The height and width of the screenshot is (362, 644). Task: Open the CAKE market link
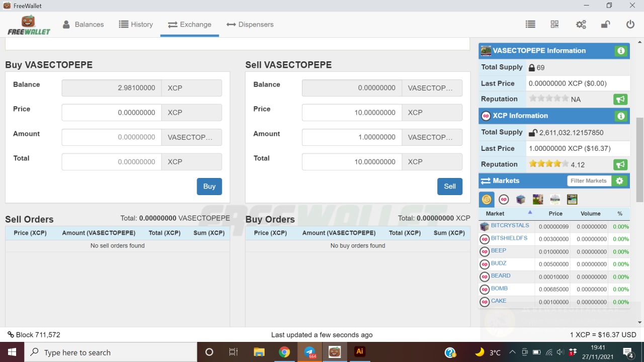[499, 301]
